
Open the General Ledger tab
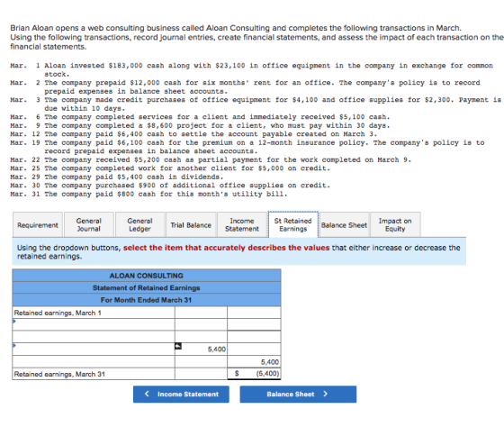coord(139,224)
